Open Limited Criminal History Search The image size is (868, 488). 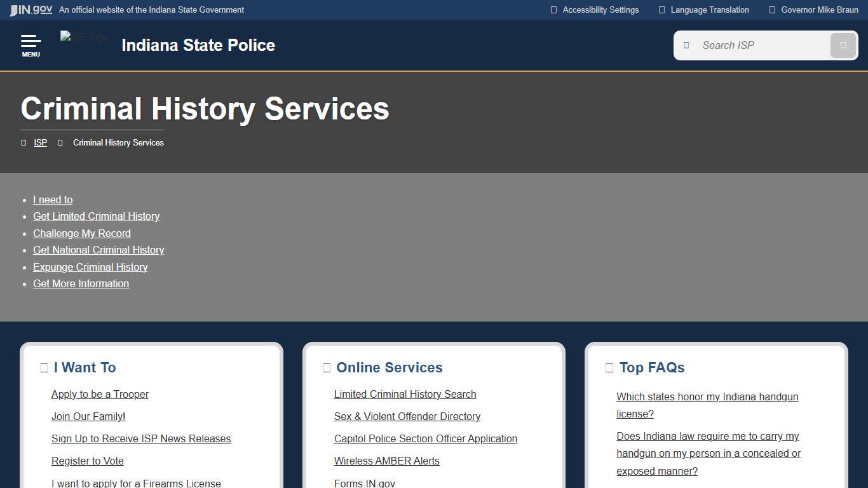[x=405, y=394]
